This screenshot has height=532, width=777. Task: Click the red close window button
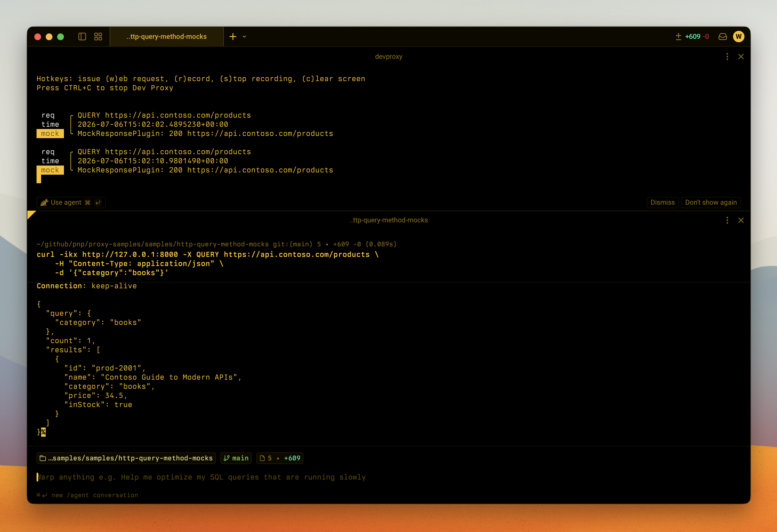click(37, 37)
